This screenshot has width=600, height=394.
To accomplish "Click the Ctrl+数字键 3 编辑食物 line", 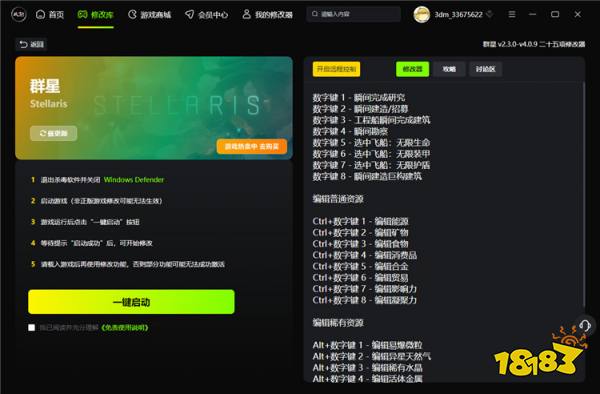I will [360, 244].
